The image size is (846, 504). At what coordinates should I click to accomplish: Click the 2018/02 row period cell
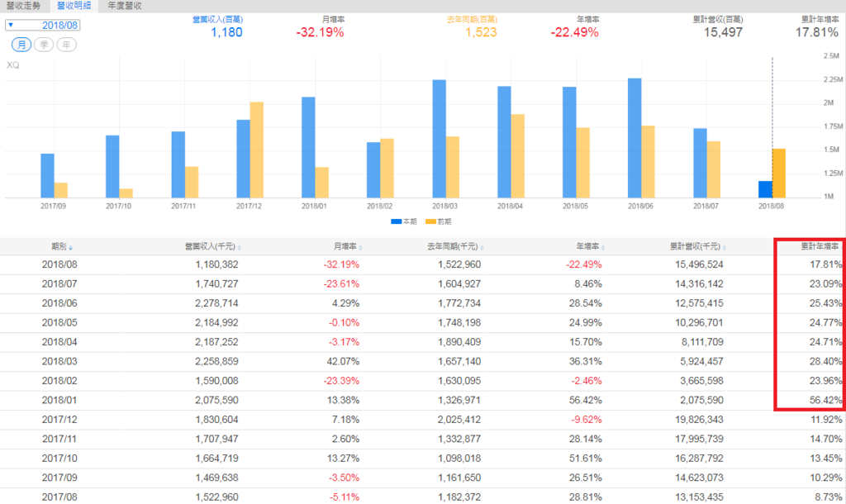tap(59, 381)
